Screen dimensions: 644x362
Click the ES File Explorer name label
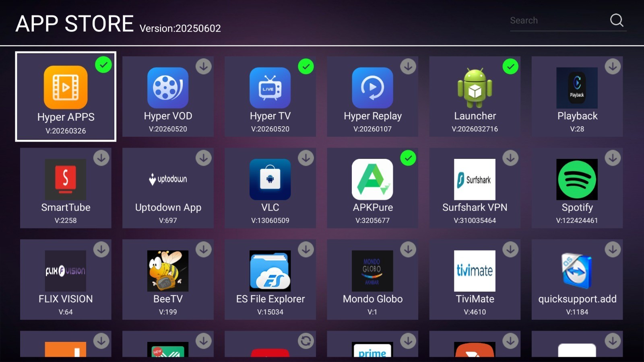(270, 299)
